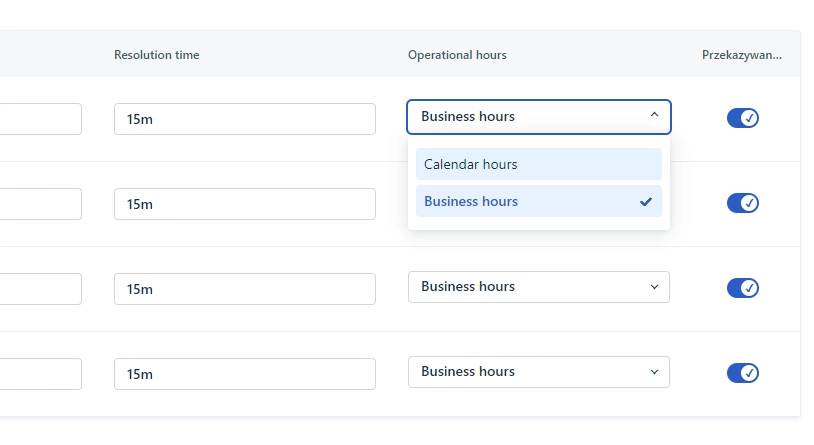Expand fourth row Business hours dropdown

coord(538,372)
